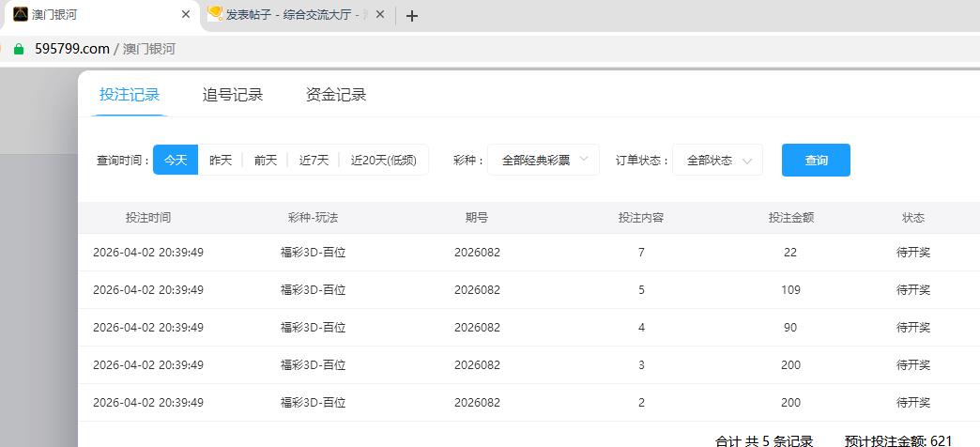
Task: Switch to the 发表帖子 browser tab
Action: pyautogui.click(x=291, y=15)
